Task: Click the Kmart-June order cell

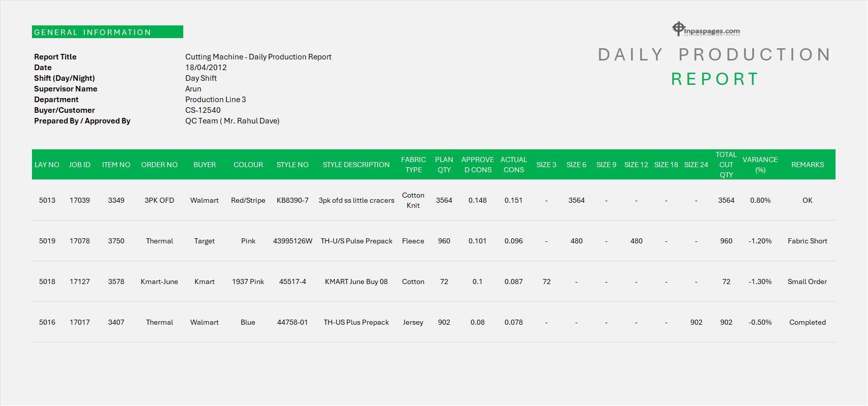Action: pyautogui.click(x=159, y=282)
